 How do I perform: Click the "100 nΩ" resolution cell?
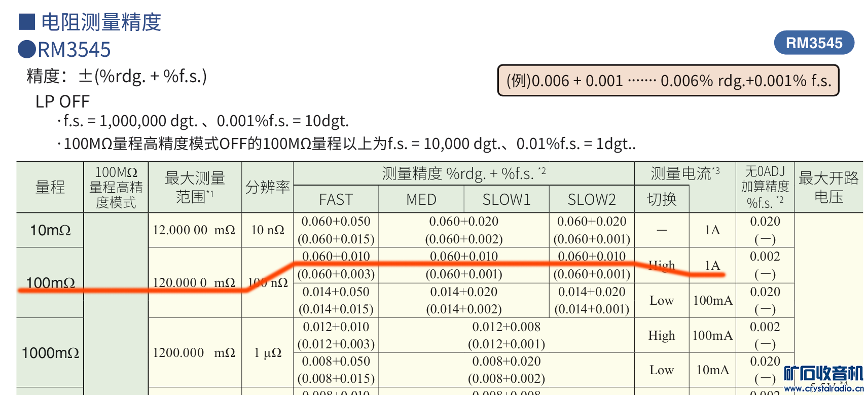pyautogui.click(x=268, y=282)
